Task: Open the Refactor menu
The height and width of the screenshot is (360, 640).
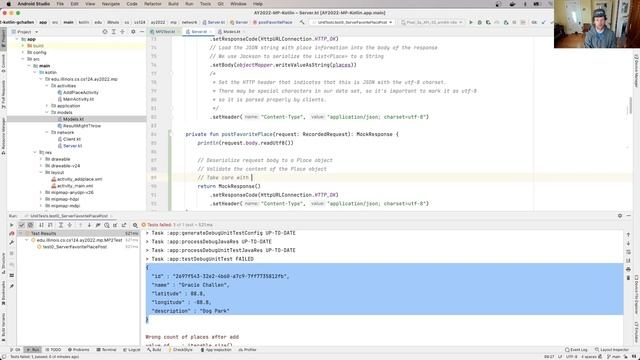Action: (153, 4)
